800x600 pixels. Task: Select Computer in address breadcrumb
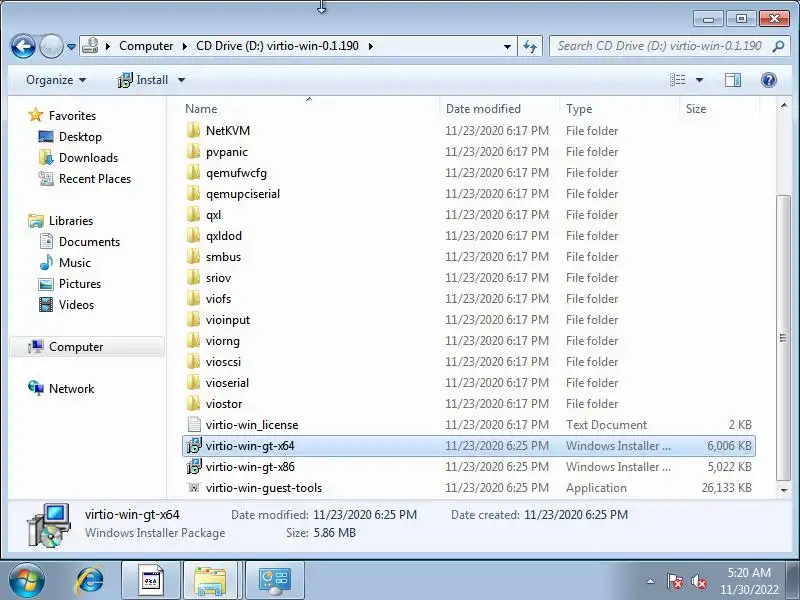[146, 46]
